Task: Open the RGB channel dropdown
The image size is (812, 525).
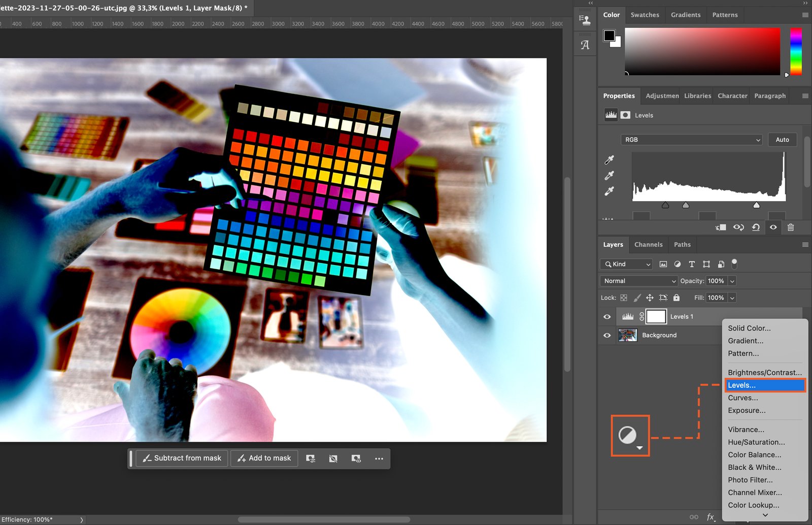Action: 691,140
